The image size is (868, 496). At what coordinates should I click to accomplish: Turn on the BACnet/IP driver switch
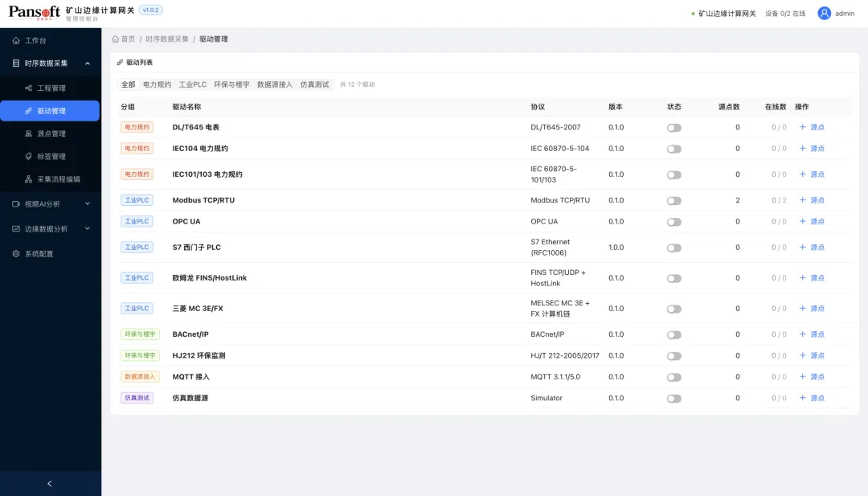(x=674, y=335)
